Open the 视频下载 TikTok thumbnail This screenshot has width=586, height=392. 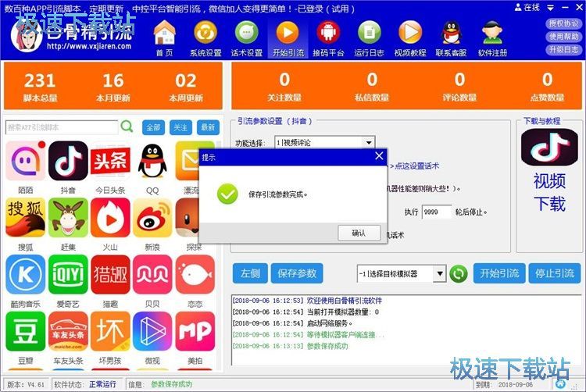[549, 148]
